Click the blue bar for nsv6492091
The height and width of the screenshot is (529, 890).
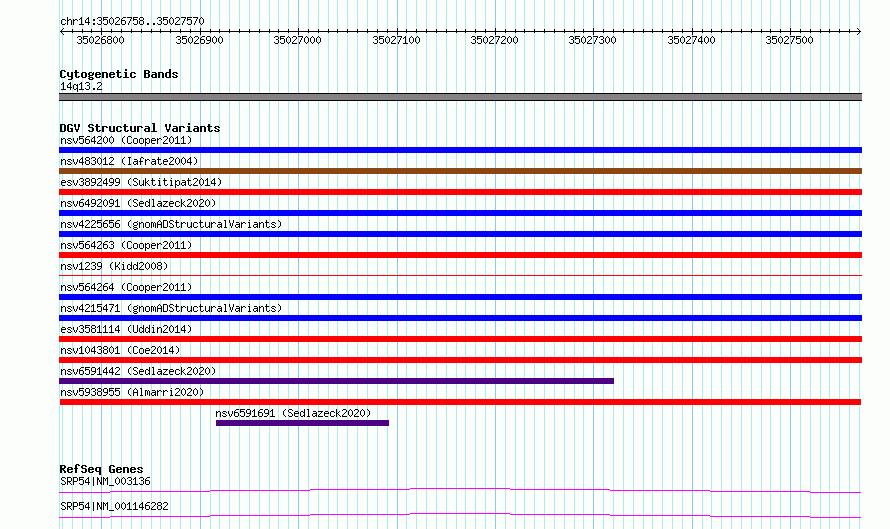click(460, 213)
